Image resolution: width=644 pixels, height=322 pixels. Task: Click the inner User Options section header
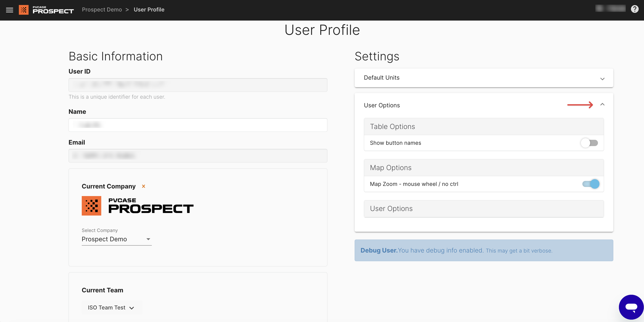tap(484, 209)
